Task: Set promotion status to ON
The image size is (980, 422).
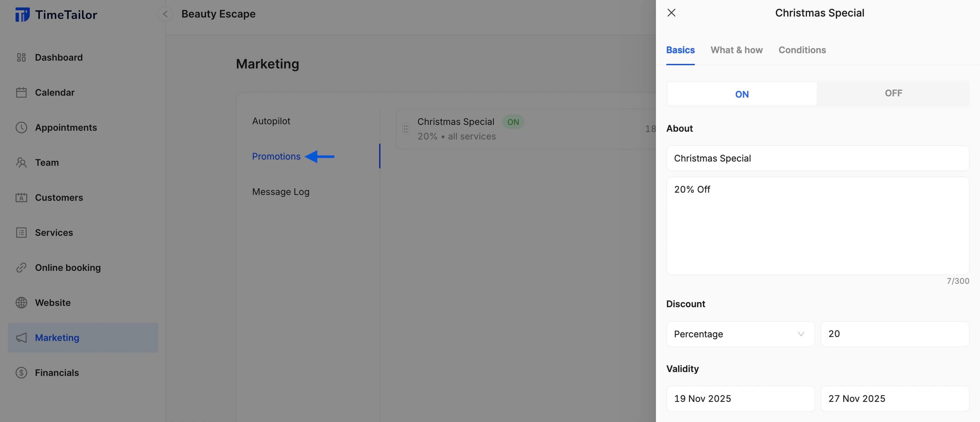Action: point(741,94)
